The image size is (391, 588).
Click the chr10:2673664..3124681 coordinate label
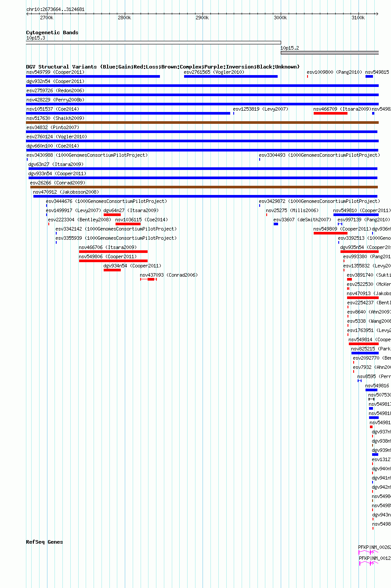(55, 9)
